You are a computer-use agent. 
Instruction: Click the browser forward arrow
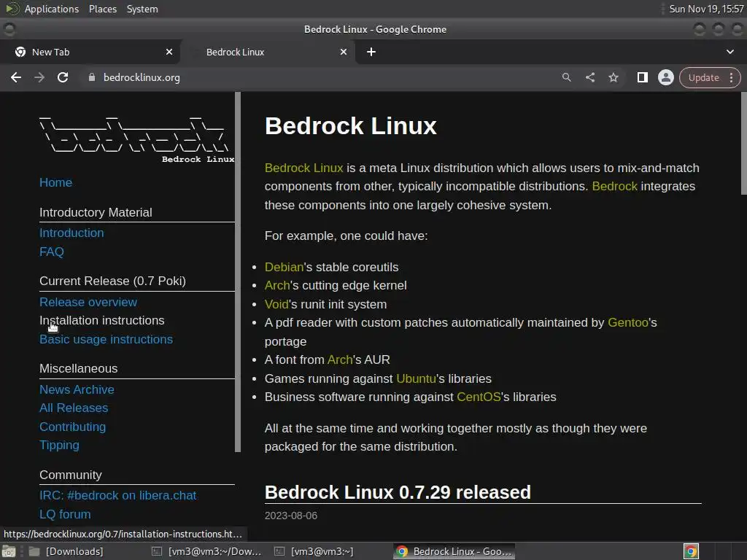39,77
